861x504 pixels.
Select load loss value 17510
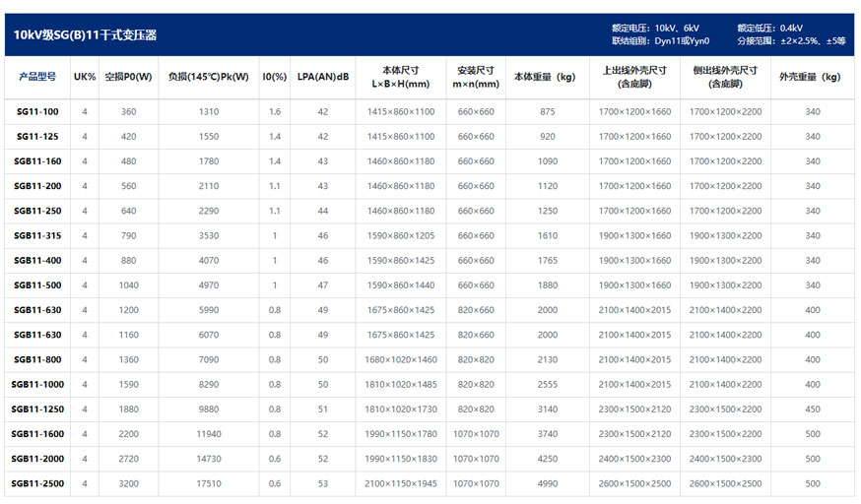pyautogui.click(x=208, y=483)
